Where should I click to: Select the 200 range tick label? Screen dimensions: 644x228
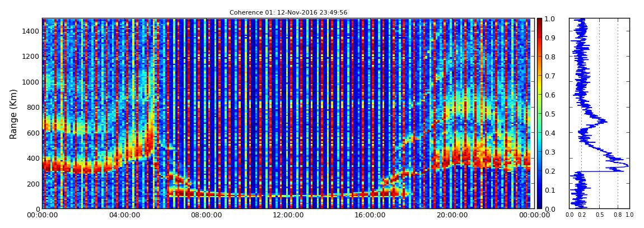pyautogui.click(x=33, y=184)
